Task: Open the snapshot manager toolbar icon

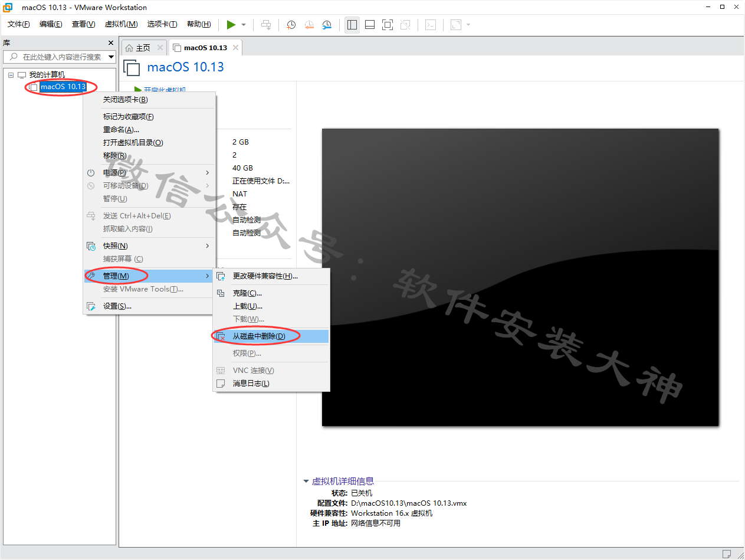Action: [x=327, y=25]
